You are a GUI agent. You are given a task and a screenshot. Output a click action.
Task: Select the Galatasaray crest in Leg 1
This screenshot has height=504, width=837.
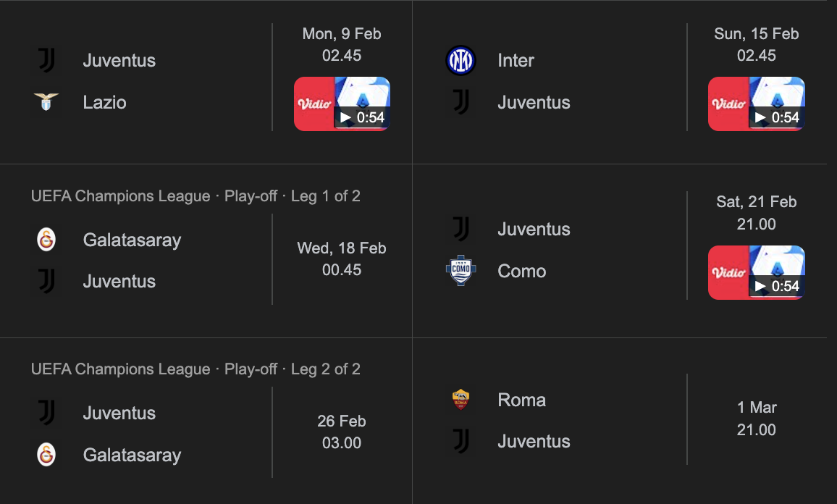click(46, 240)
